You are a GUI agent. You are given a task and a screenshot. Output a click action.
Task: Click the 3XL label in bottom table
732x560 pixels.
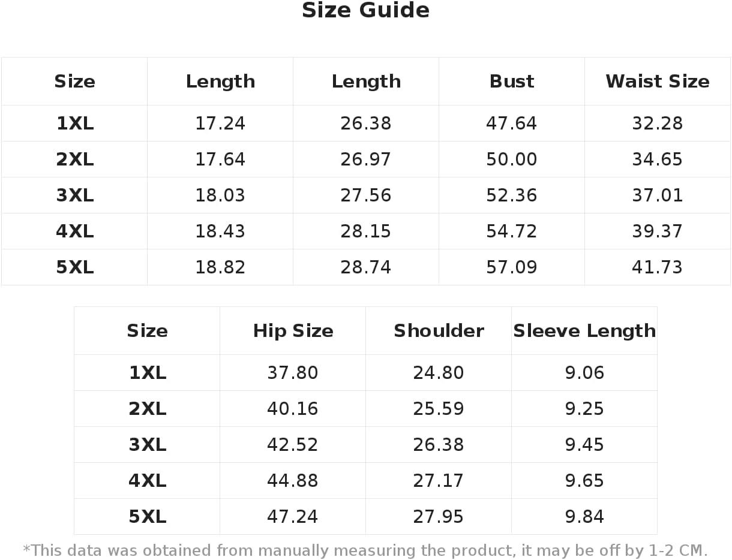point(147,445)
